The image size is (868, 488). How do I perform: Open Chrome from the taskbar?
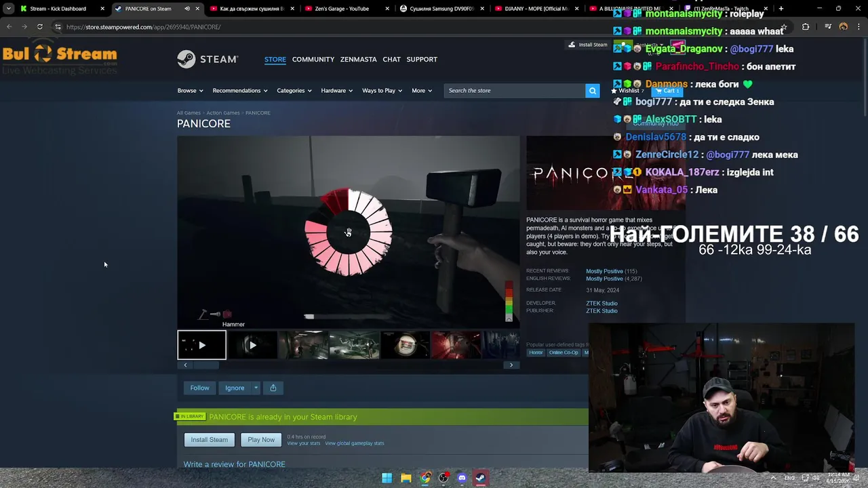(425, 478)
